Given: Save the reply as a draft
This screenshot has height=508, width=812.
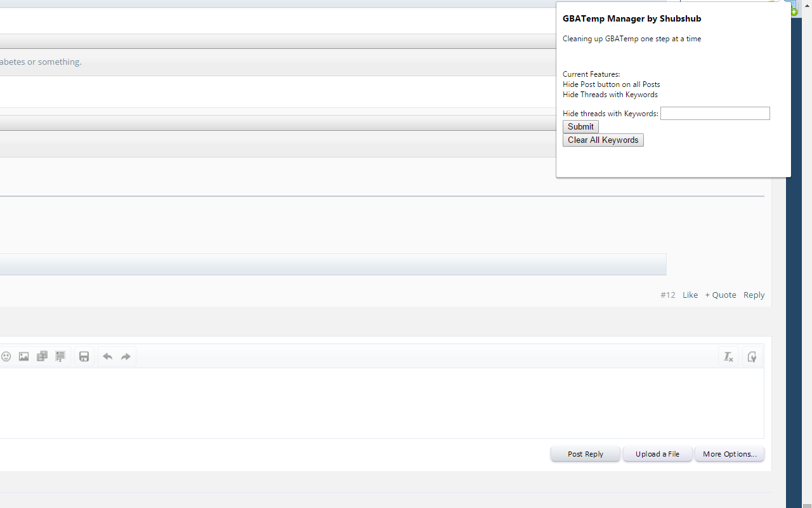Looking at the screenshot, I should [x=84, y=356].
